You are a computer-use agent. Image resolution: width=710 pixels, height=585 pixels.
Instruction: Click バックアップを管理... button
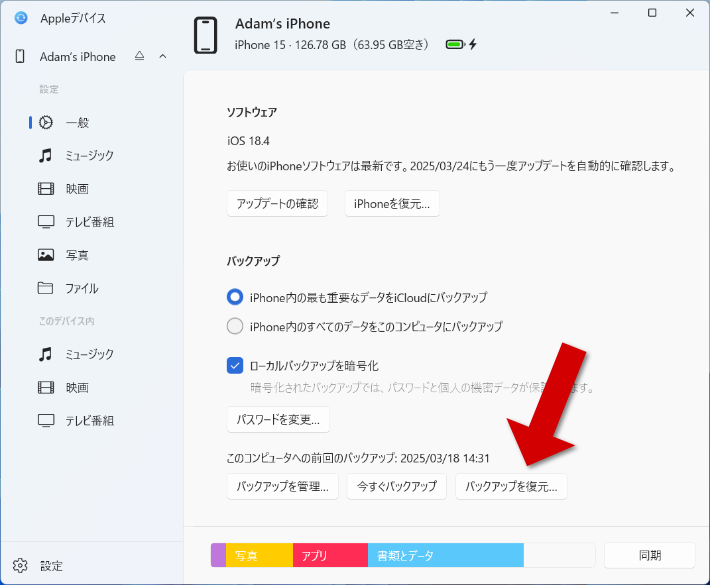(283, 487)
